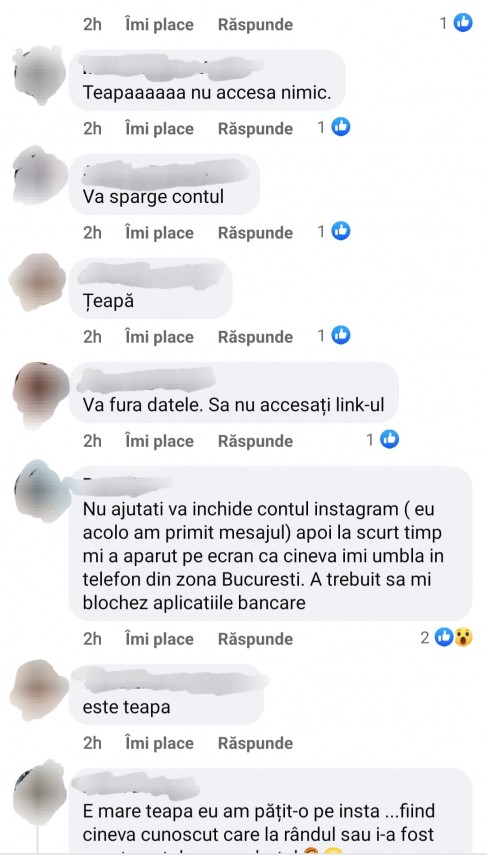Open avatar of 'Teapaaaaaa nu accesa nimic' commenter

tap(39, 75)
